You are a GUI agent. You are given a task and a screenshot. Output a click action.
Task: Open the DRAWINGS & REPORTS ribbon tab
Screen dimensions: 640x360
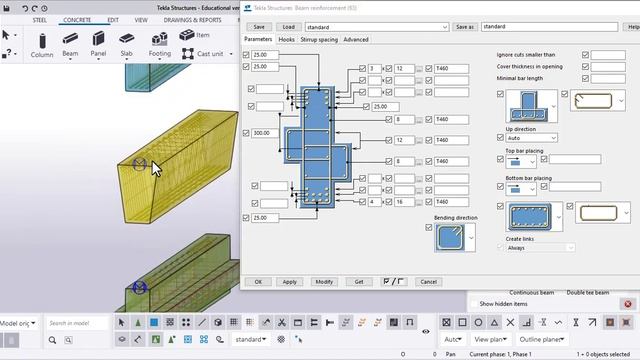point(192,20)
